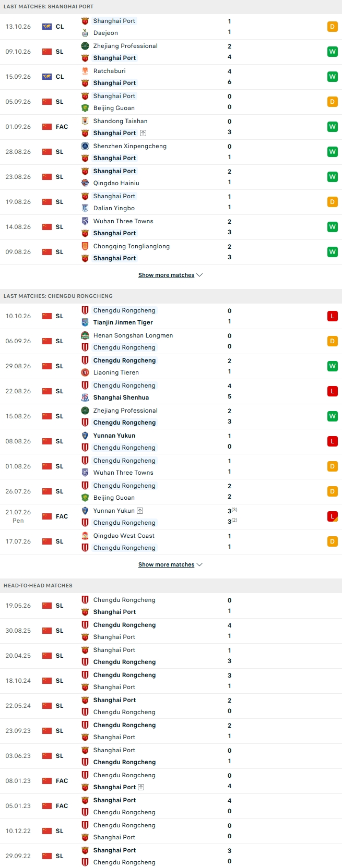Click the Henan Songshan Longmen crest
This screenshot has width=342, height=868.
pos(85,335)
